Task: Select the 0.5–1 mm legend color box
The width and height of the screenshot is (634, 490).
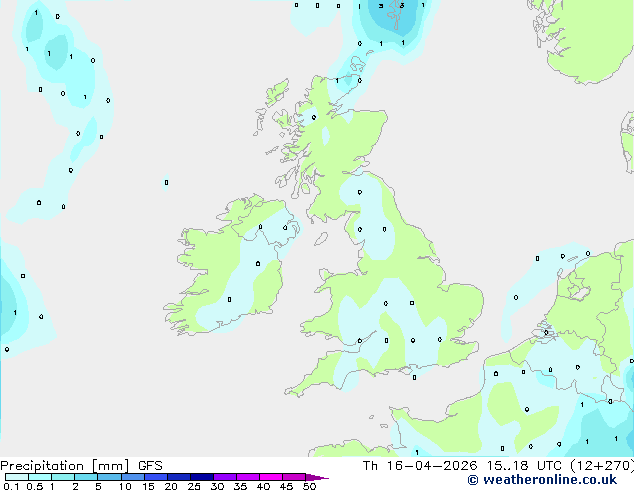Action: pyautogui.click(x=40, y=477)
